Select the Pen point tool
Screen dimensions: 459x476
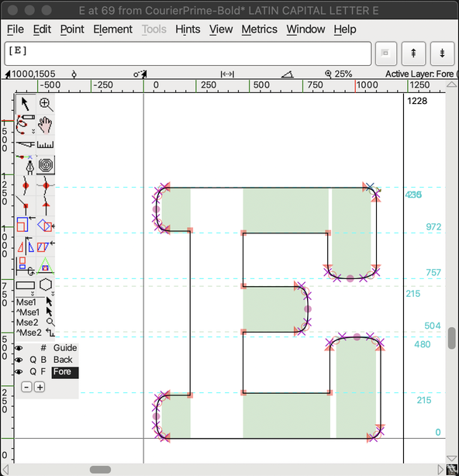26,165
